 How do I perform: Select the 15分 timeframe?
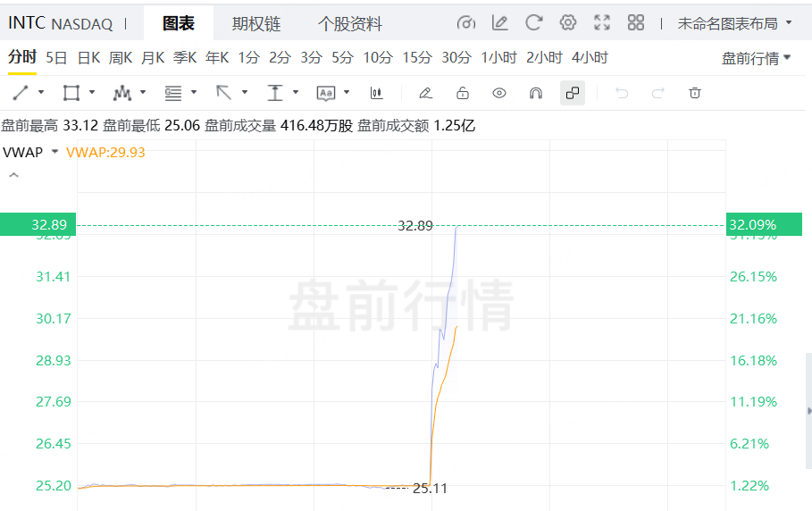tap(417, 57)
